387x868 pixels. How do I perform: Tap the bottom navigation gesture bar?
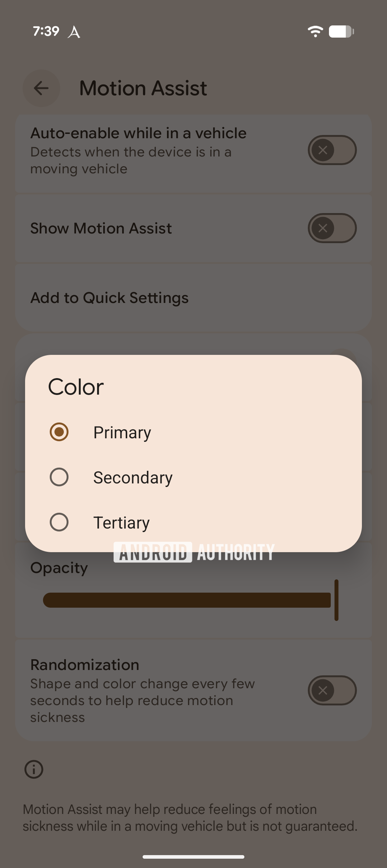click(x=193, y=857)
